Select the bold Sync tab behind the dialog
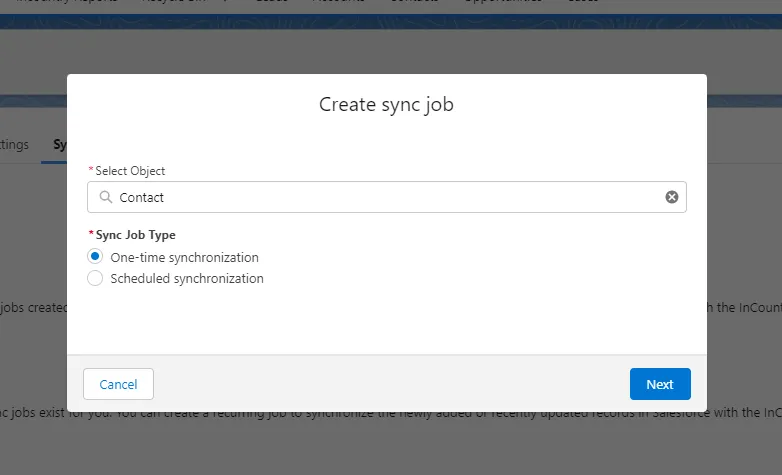The height and width of the screenshot is (475, 782). pos(59,144)
